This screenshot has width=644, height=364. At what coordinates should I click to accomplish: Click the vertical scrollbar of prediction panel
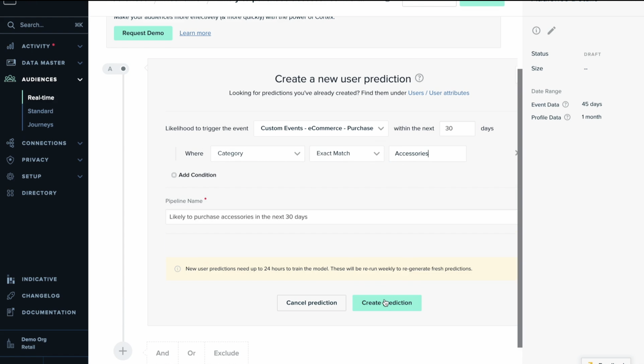pyautogui.click(x=520, y=206)
